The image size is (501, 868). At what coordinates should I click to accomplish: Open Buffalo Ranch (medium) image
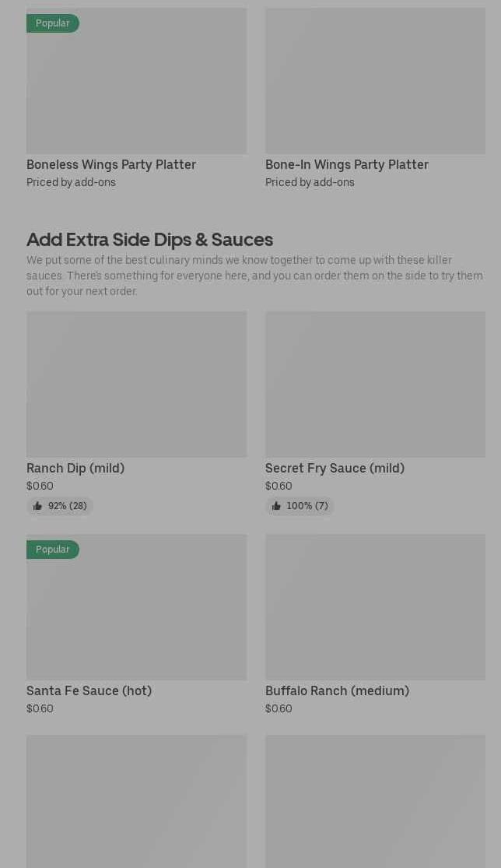[x=375, y=606]
